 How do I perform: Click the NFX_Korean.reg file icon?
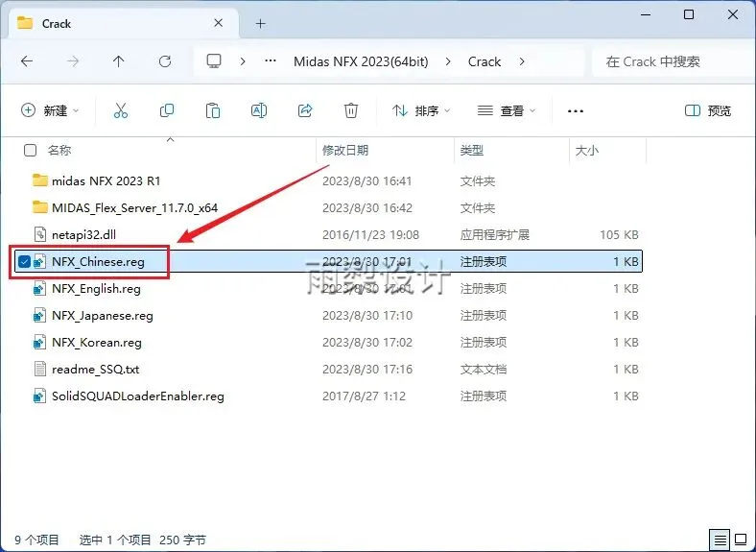(x=39, y=343)
